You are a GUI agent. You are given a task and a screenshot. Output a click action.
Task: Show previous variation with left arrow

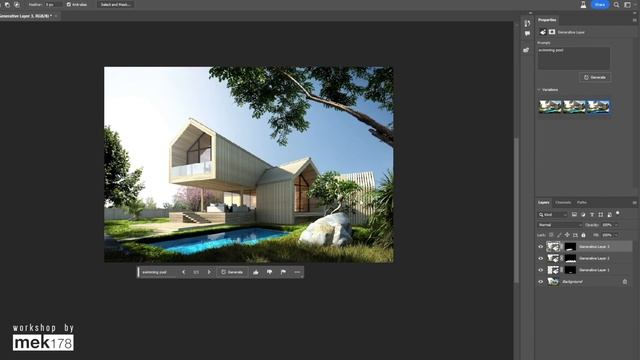pos(183,272)
